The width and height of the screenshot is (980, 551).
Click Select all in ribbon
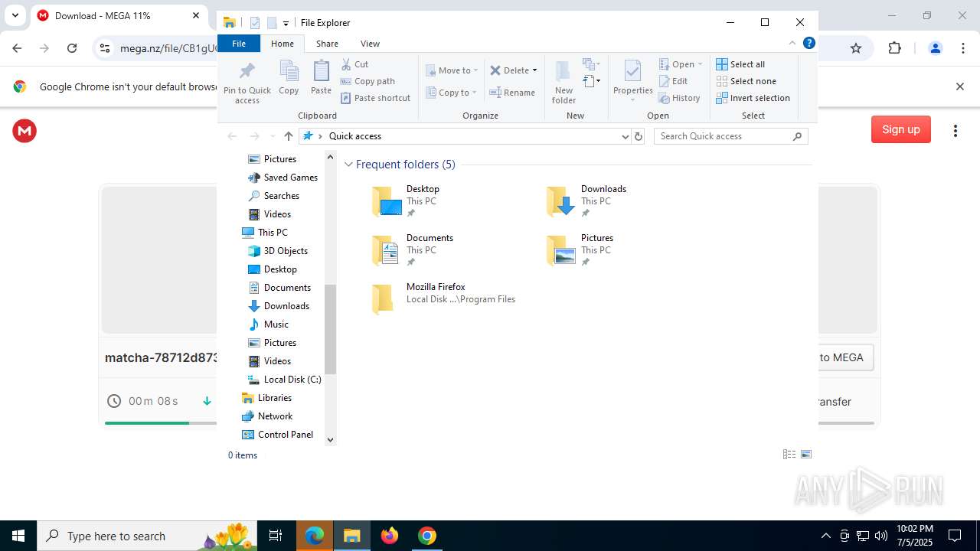coord(740,64)
